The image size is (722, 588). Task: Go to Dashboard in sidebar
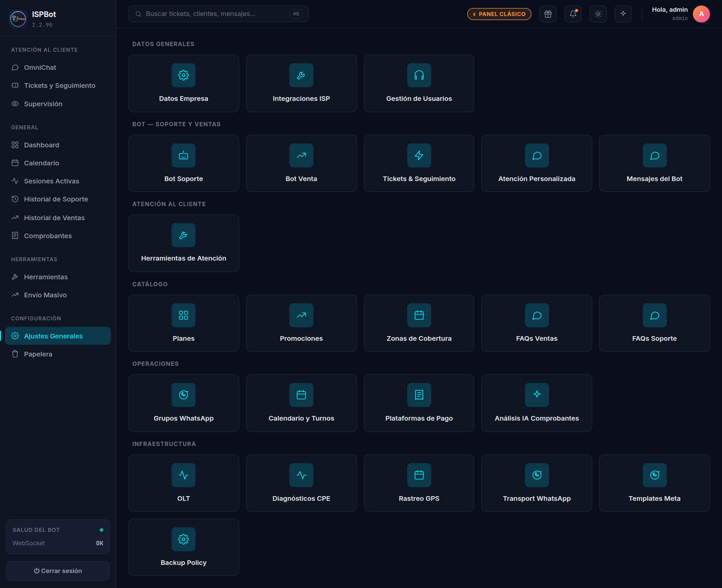(58, 145)
